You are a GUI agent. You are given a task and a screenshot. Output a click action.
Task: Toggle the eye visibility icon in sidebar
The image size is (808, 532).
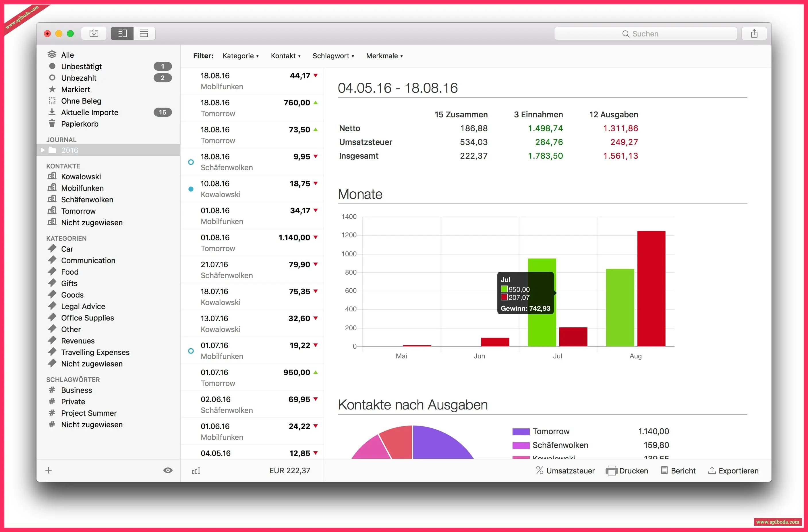(168, 470)
